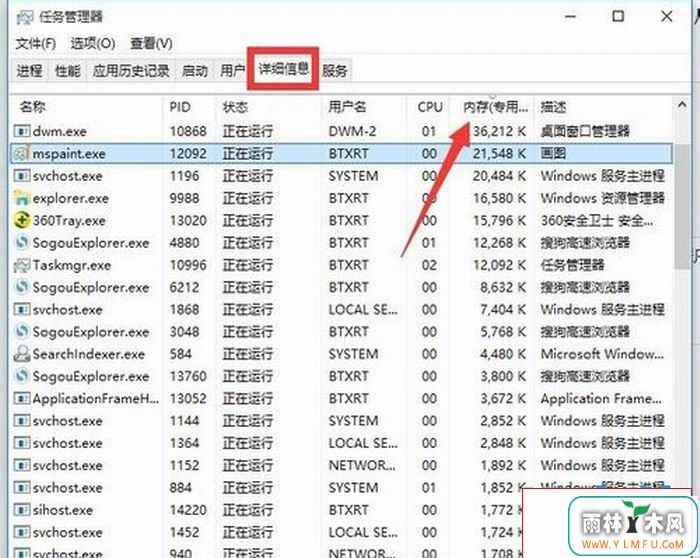Select the SearchIndexer.exe process name

click(x=88, y=354)
